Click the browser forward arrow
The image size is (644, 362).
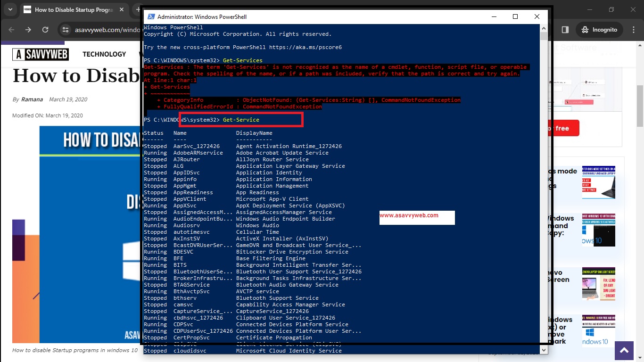pos(28,30)
